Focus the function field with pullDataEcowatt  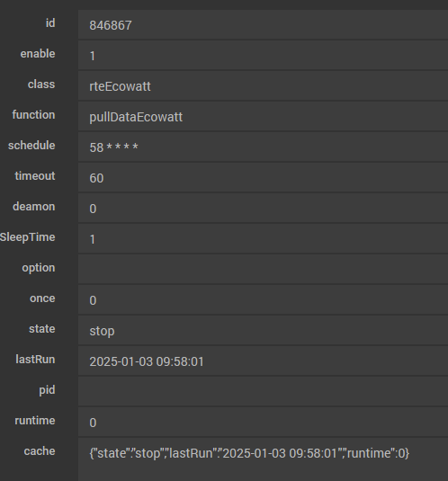pos(263,117)
